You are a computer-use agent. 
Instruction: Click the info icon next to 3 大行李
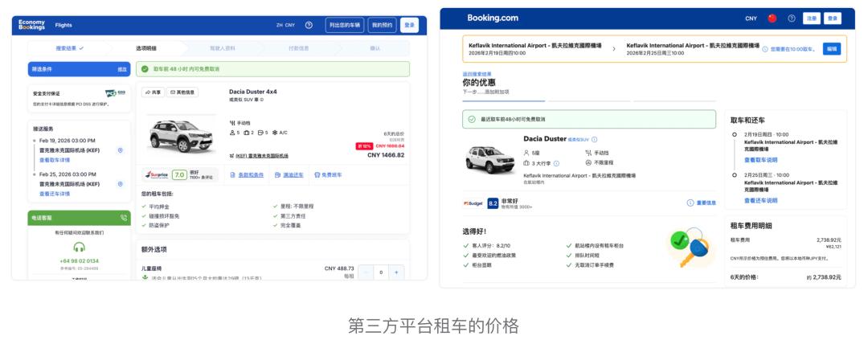(556, 163)
